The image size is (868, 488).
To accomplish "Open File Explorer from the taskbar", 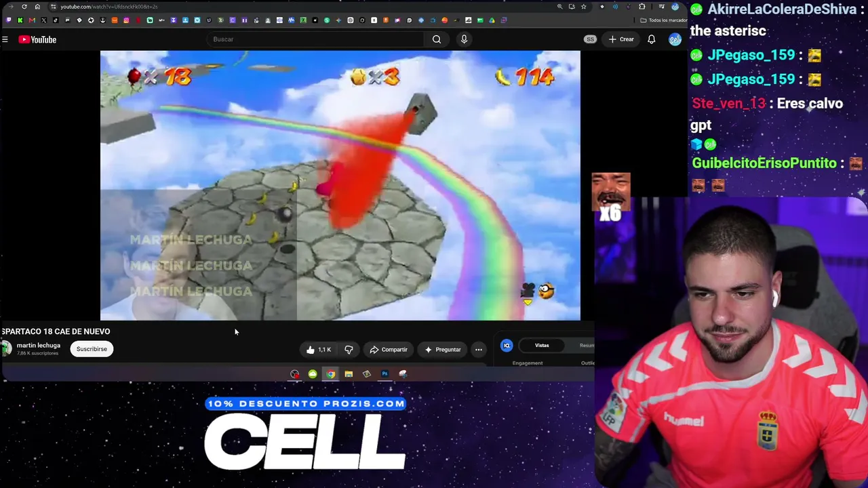I will 349,374.
